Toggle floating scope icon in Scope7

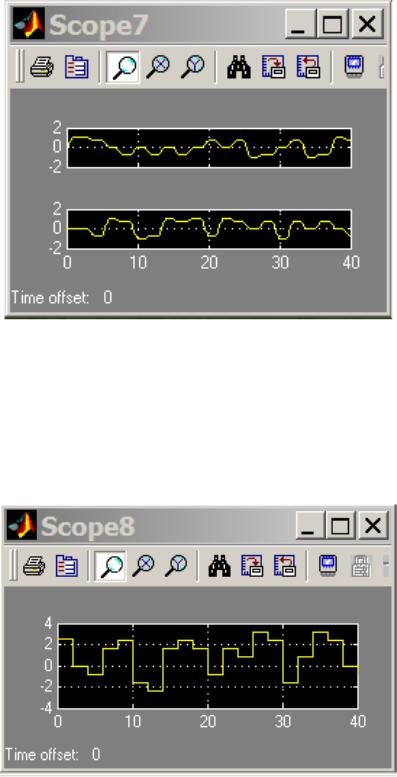pos(354,67)
